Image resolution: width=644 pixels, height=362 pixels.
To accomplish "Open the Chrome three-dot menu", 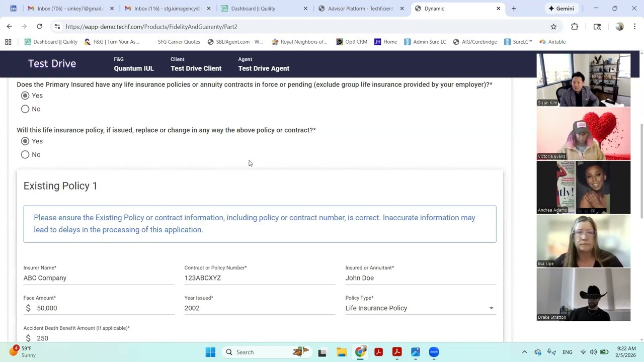I will [635, 27].
